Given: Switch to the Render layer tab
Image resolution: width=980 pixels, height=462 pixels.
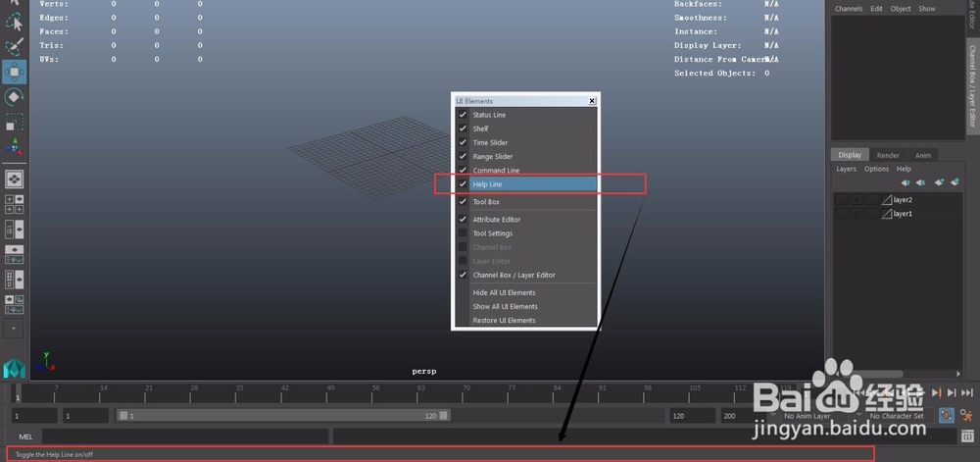Looking at the screenshot, I should coord(888,155).
